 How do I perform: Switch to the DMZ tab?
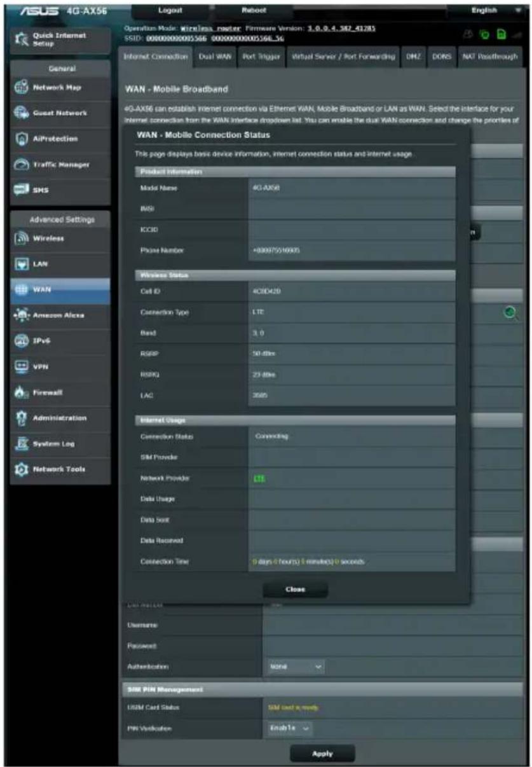click(414, 57)
